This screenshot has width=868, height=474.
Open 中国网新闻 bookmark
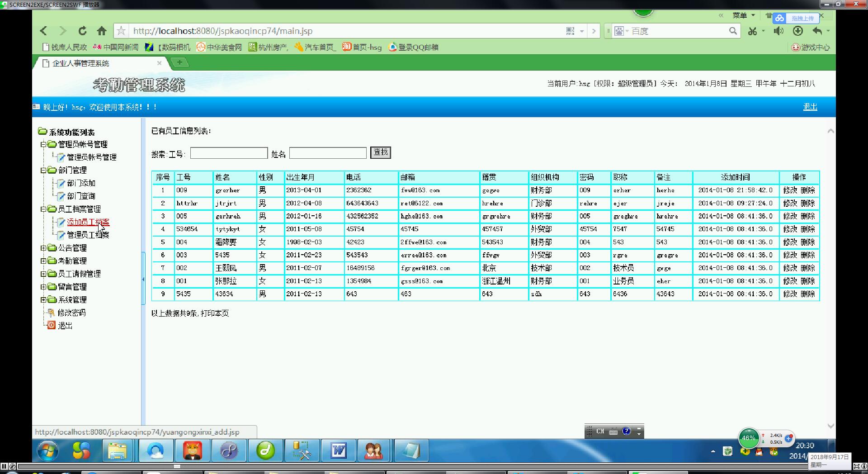pos(116,47)
